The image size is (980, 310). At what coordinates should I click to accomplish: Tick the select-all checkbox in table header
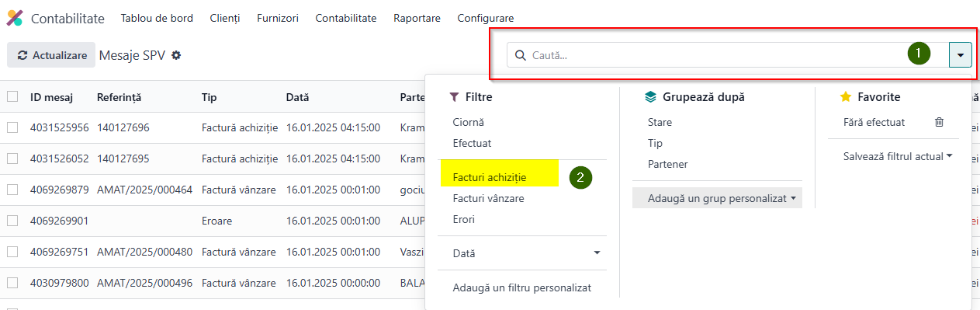coord(12,97)
